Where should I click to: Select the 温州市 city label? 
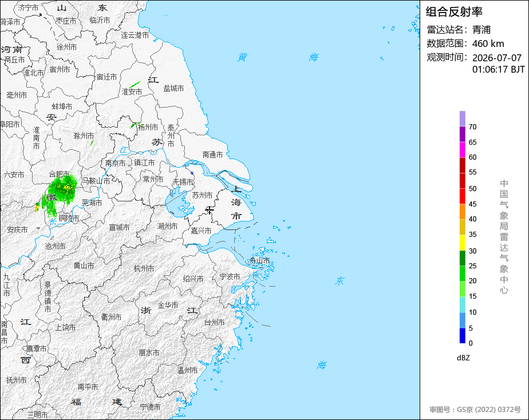click(188, 370)
